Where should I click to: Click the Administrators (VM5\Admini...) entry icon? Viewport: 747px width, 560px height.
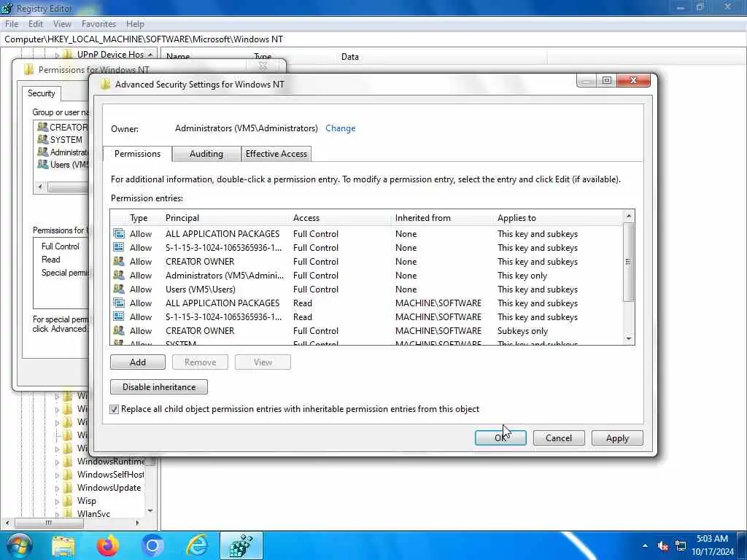[x=119, y=275]
